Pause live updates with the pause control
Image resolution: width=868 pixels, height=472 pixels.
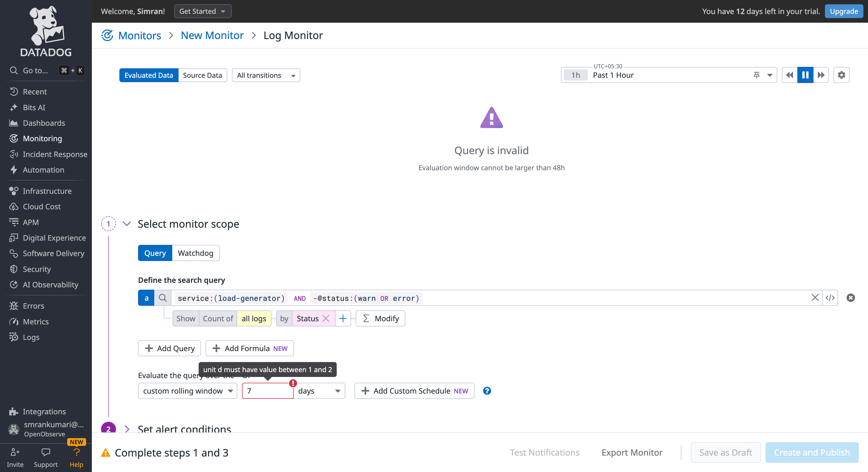[x=805, y=75]
